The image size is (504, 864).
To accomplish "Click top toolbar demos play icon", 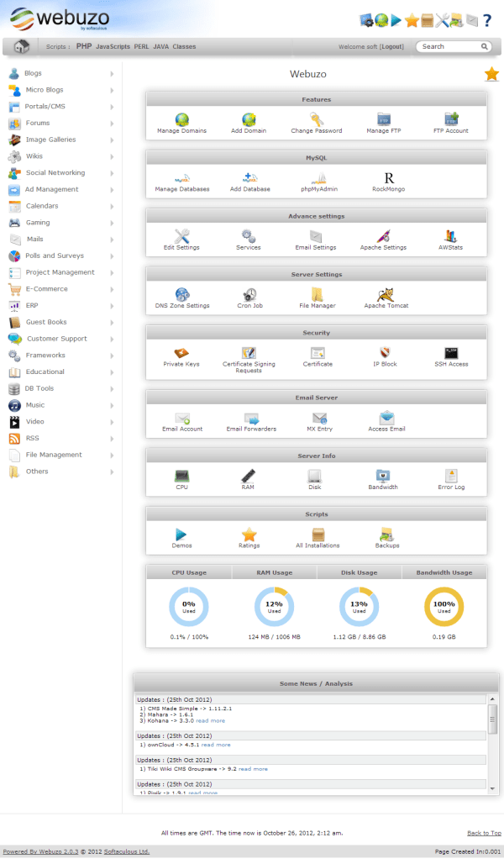I will pyautogui.click(x=396, y=20).
